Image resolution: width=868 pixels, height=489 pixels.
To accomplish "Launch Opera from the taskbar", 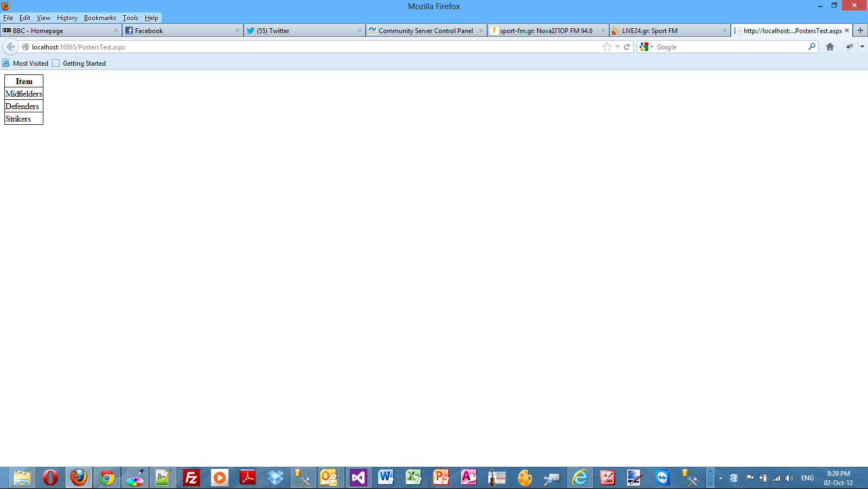I will pos(50,478).
